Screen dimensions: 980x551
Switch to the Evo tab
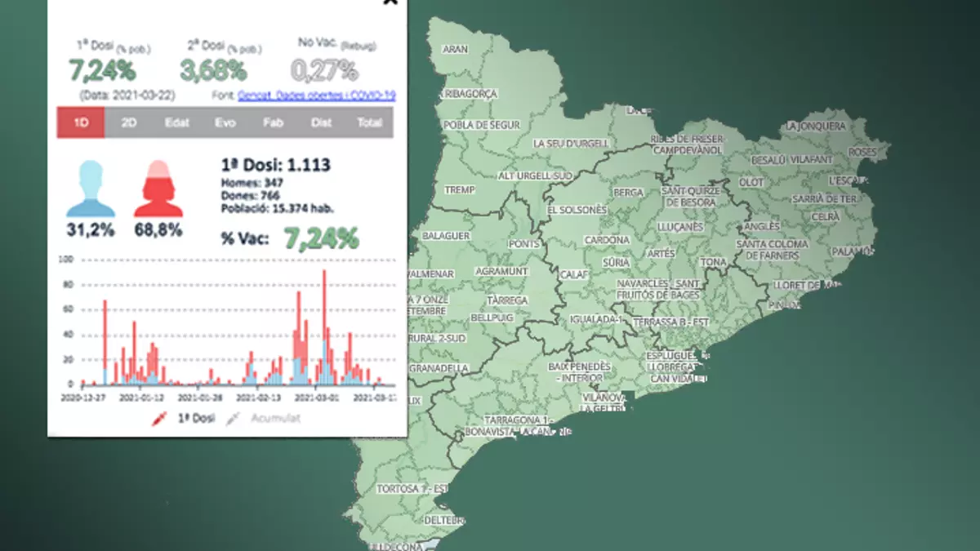pyautogui.click(x=225, y=122)
